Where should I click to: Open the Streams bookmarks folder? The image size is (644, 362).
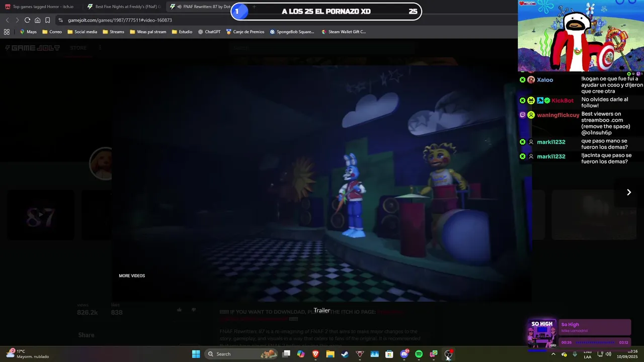click(113, 32)
